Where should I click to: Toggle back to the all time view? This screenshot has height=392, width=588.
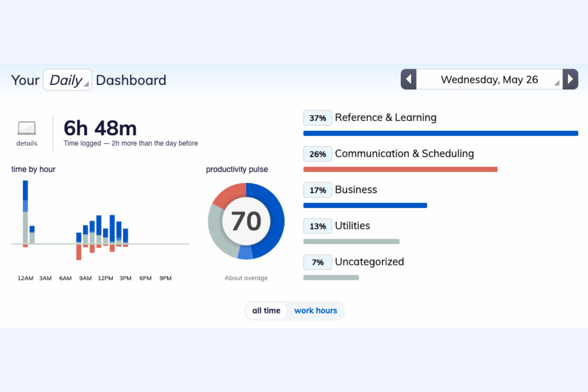pos(266,310)
